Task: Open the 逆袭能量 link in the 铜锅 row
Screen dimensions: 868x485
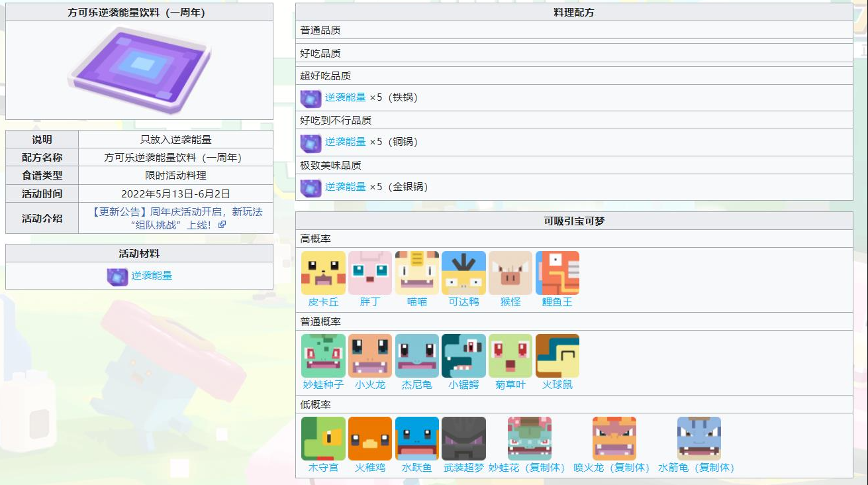Action: coord(346,142)
